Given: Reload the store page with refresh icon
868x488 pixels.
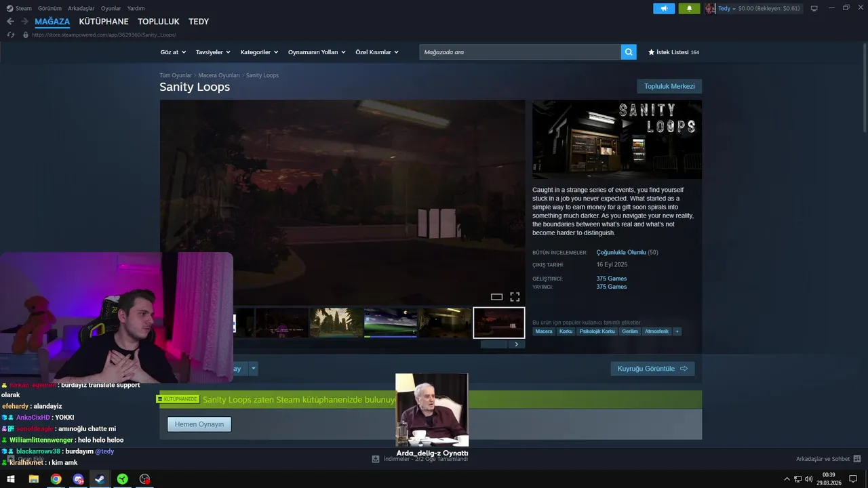Looking at the screenshot, I should pos(11,35).
